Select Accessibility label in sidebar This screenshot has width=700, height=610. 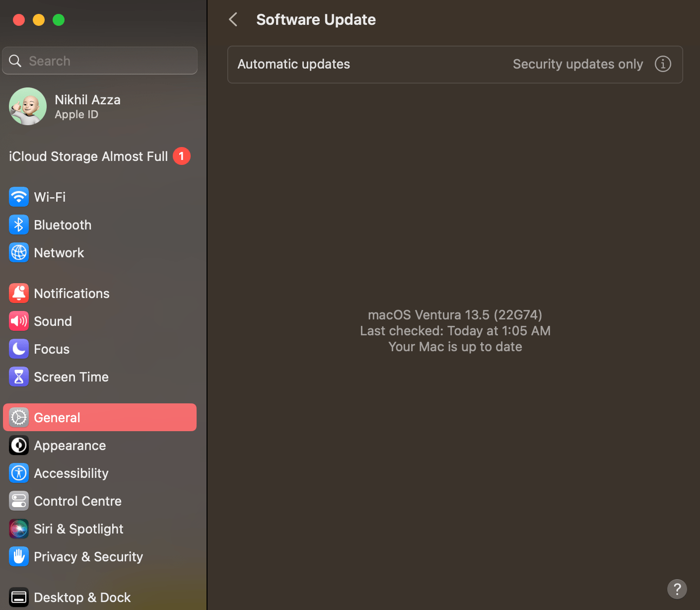(71, 473)
